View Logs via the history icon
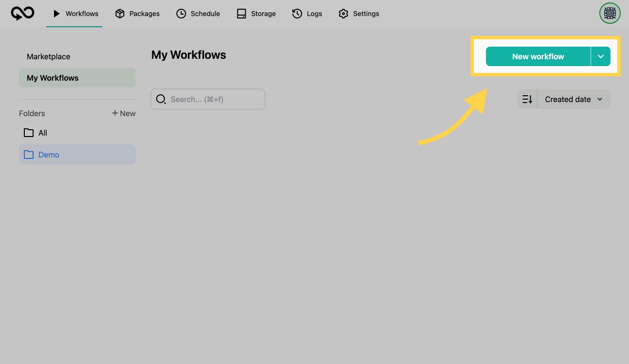 point(297,14)
